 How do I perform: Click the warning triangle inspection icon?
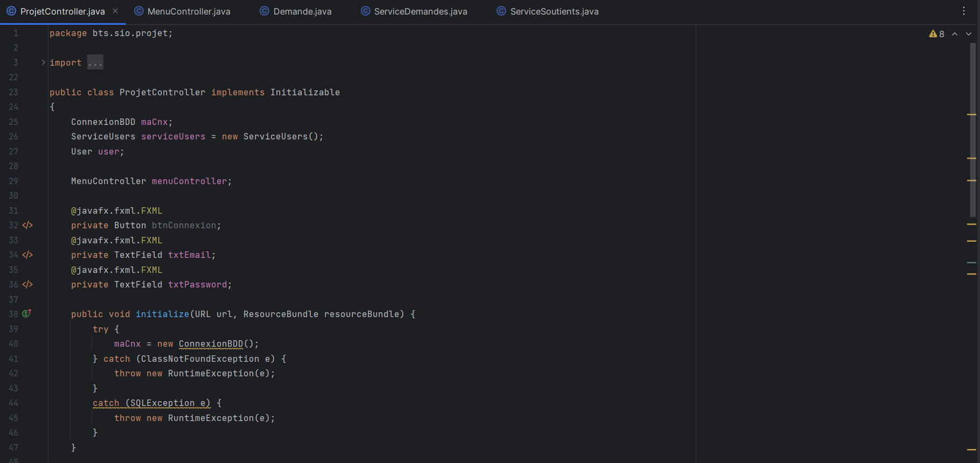click(933, 34)
